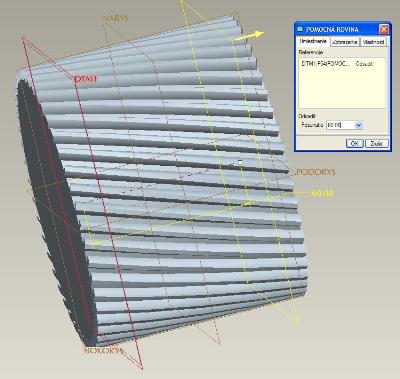Select the PODORYS datum plane label
The image size is (400, 379).
coord(313,172)
